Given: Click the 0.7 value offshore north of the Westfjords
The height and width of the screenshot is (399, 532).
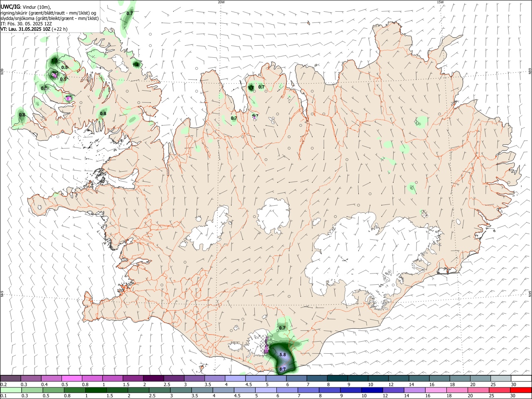Looking at the screenshot, I should point(130,13).
